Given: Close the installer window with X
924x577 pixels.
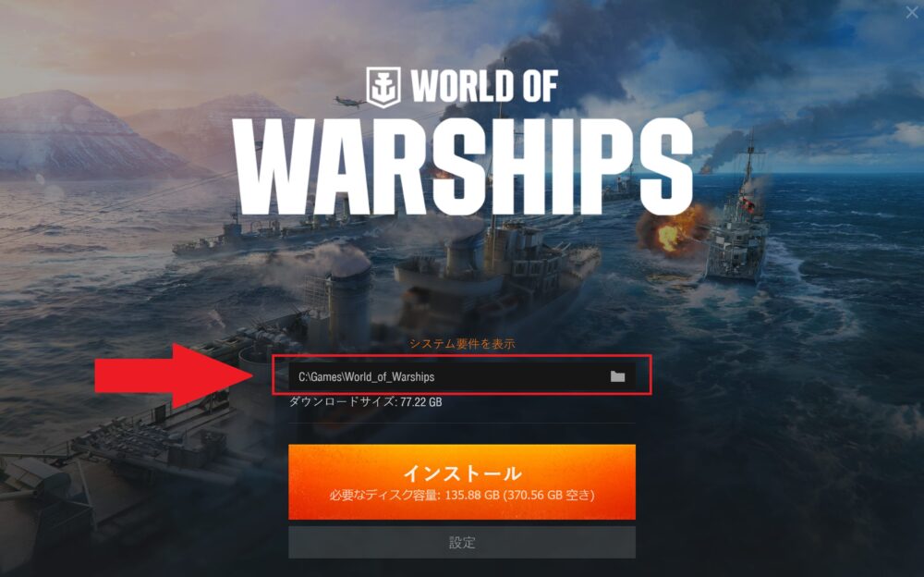Looking at the screenshot, I should [x=912, y=12].
